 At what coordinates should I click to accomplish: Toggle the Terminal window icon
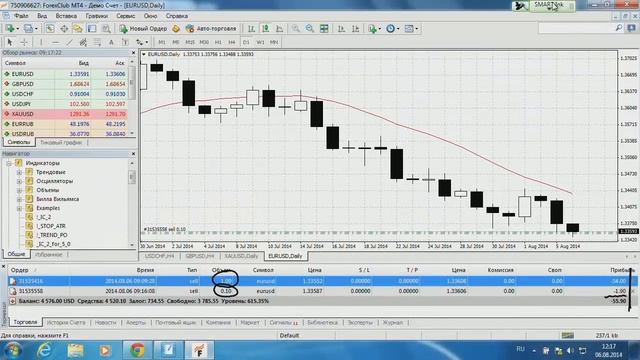pos(92,29)
